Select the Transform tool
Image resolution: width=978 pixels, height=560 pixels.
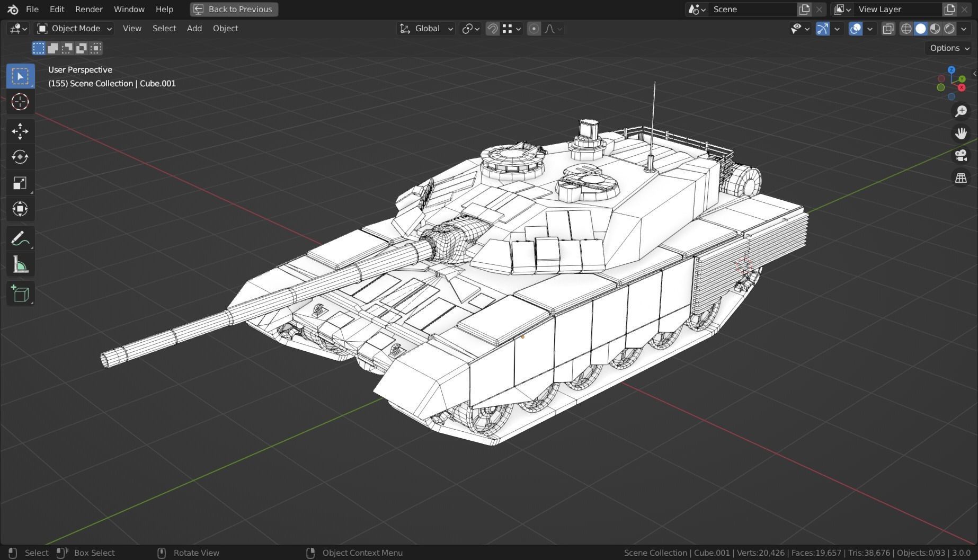[x=20, y=209]
